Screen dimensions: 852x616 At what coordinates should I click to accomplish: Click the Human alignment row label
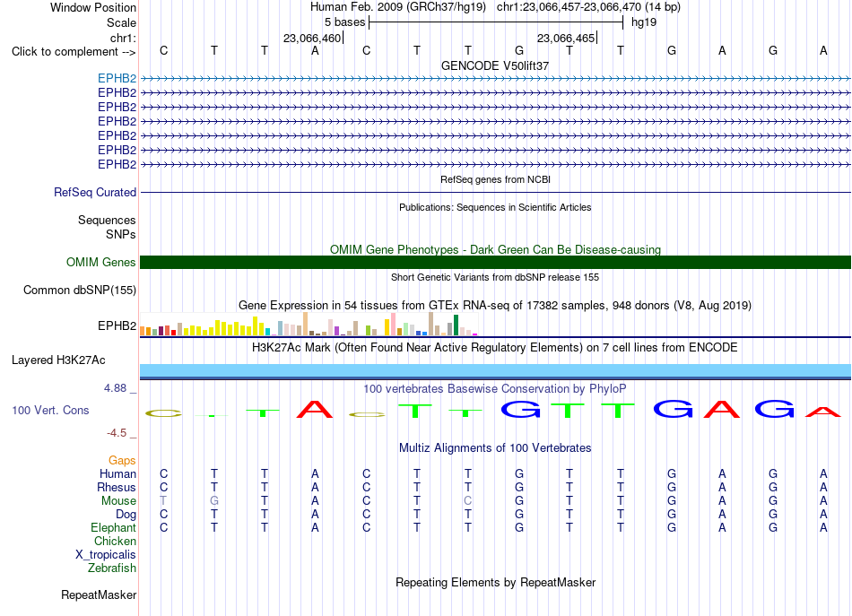tap(117, 474)
